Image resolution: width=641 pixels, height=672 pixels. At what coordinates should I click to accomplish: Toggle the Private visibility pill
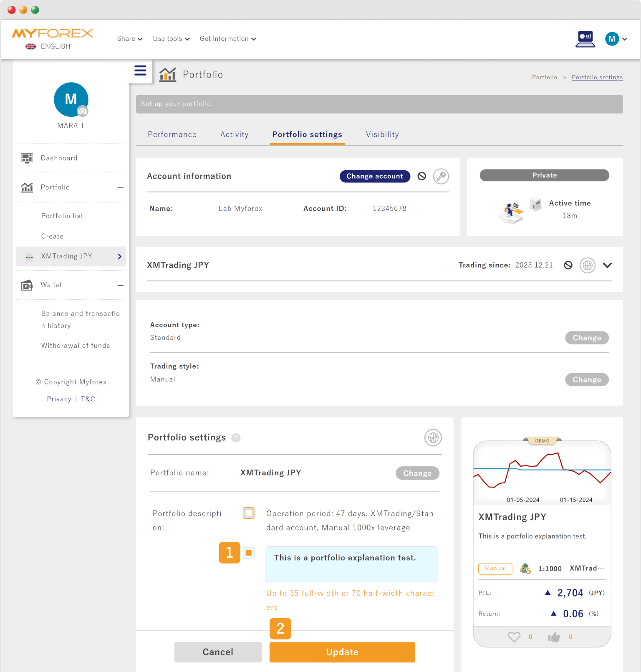[x=544, y=175]
